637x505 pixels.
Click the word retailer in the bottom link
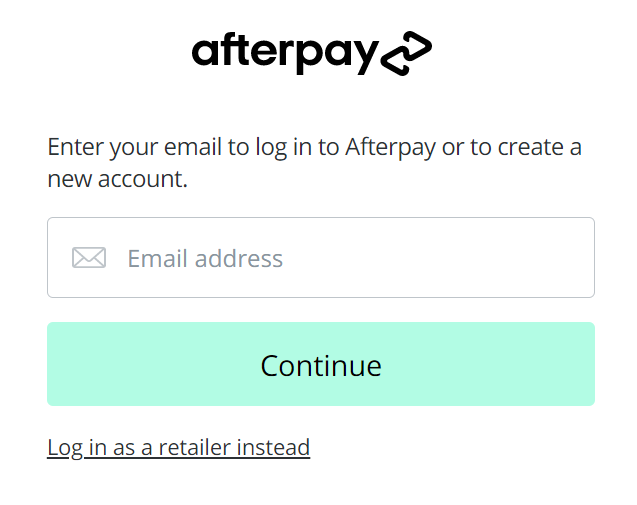pyautogui.click(x=195, y=447)
